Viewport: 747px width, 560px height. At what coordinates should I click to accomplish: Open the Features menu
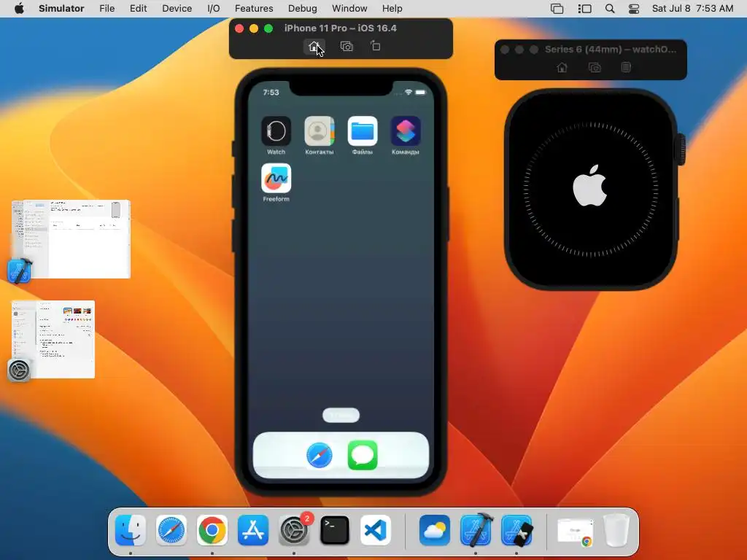(x=254, y=9)
